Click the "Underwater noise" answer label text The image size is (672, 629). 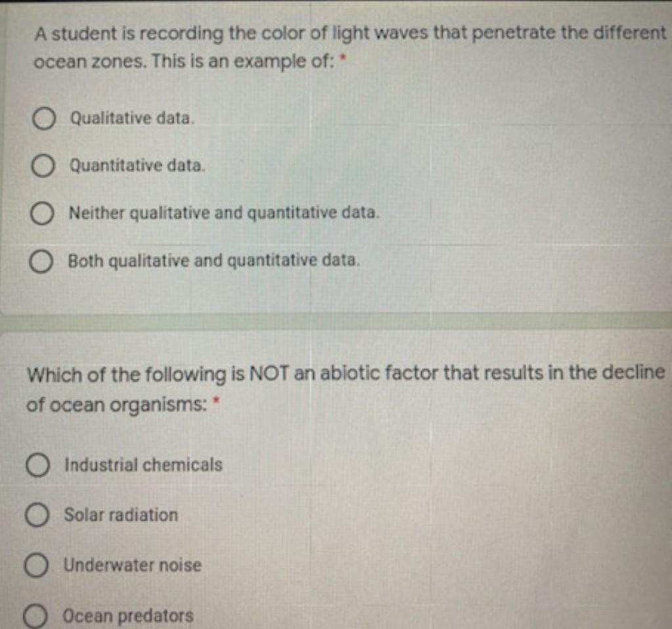tap(133, 565)
